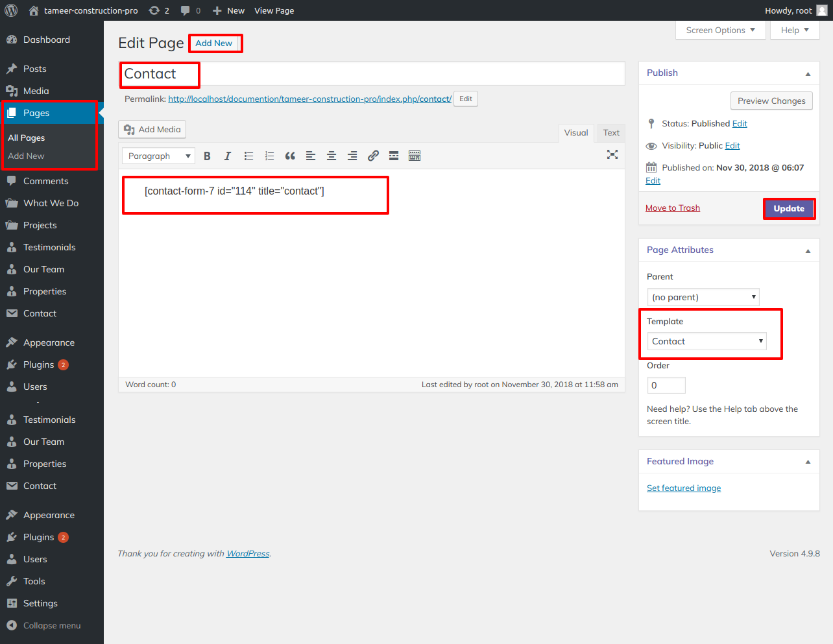Align text right
The image size is (833, 644).
(352, 156)
